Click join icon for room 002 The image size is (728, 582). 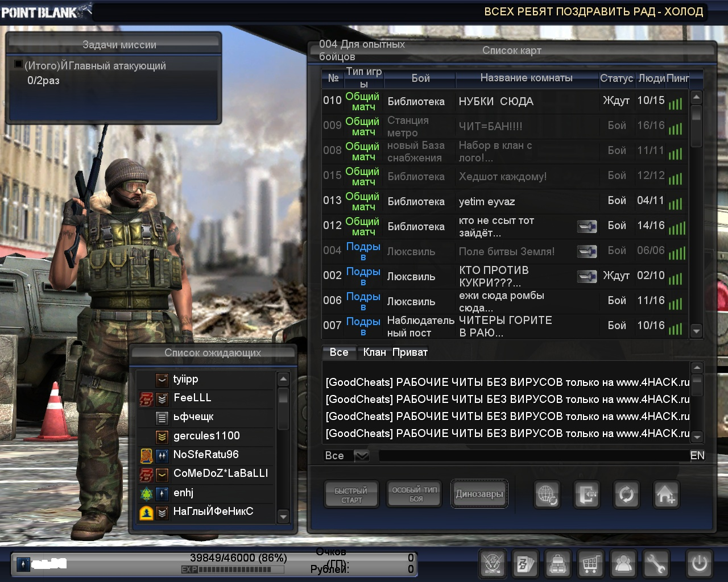pyautogui.click(x=587, y=276)
